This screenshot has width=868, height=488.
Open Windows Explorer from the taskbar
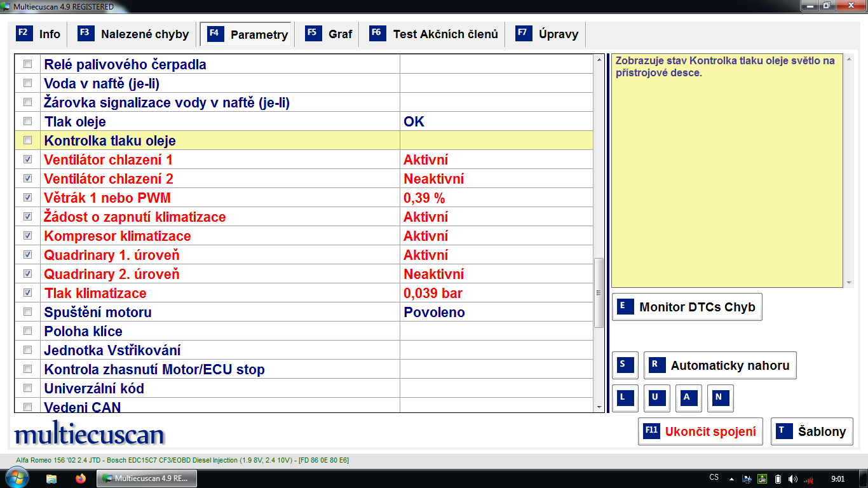pos(51,478)
